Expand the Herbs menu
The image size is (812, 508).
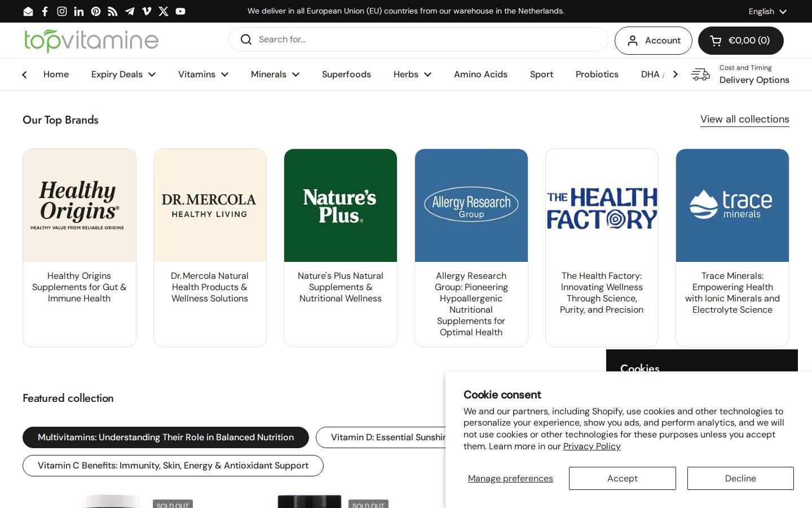pyautogui.click(x=412, y=75)
